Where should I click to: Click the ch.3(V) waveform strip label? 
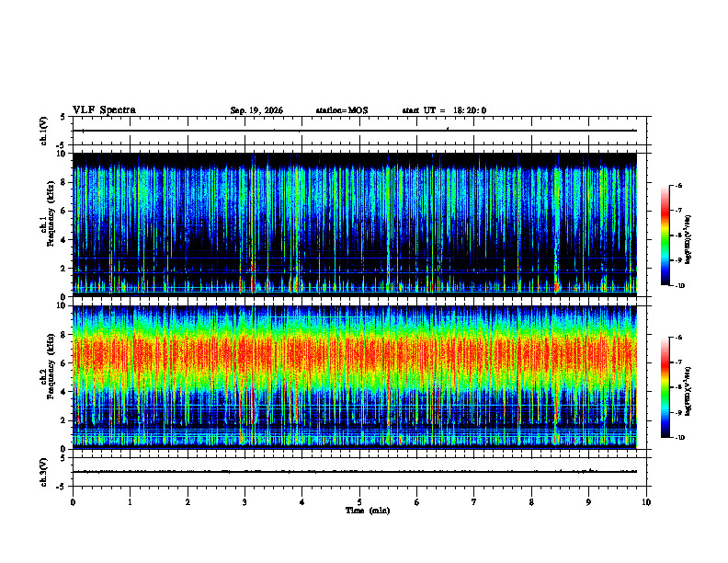click(x=44, y=472)
